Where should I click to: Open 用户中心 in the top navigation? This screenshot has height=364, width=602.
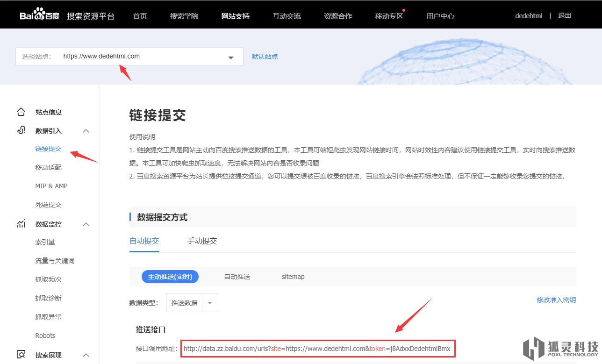pos(440,16)
